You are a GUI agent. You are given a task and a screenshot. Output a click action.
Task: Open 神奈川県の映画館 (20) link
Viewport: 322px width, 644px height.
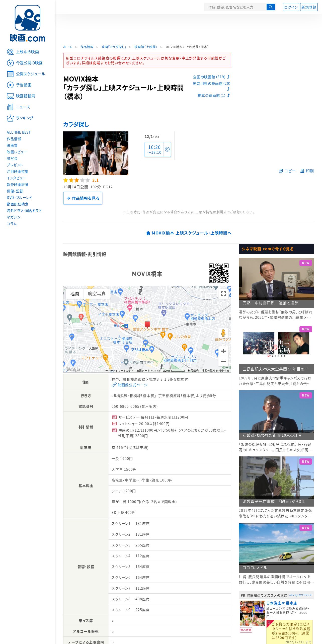pos(211,84)
